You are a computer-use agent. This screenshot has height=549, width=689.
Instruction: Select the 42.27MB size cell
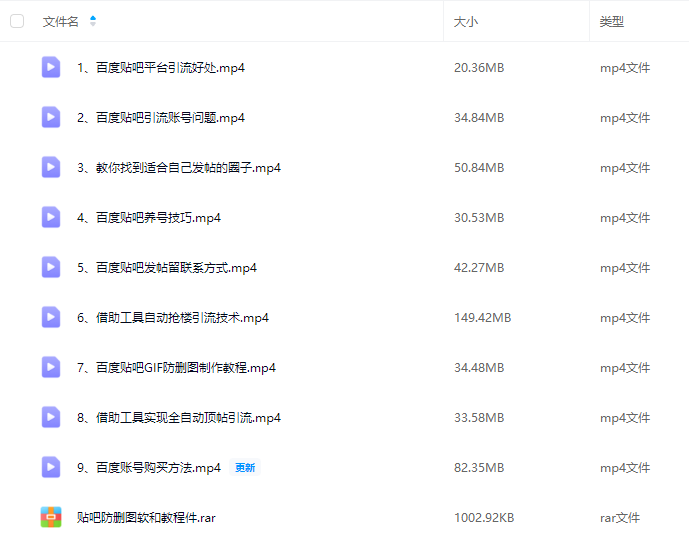(479, 268)
